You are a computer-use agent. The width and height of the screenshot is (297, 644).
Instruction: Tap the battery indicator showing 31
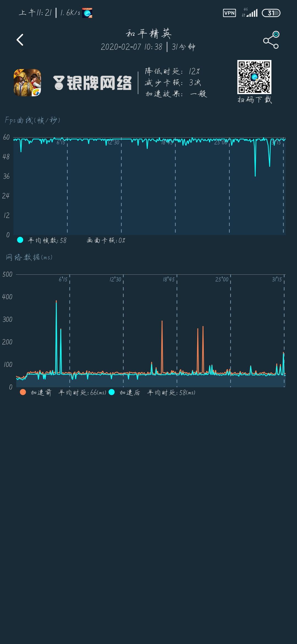pyautogui.click(x=271, y=13)
